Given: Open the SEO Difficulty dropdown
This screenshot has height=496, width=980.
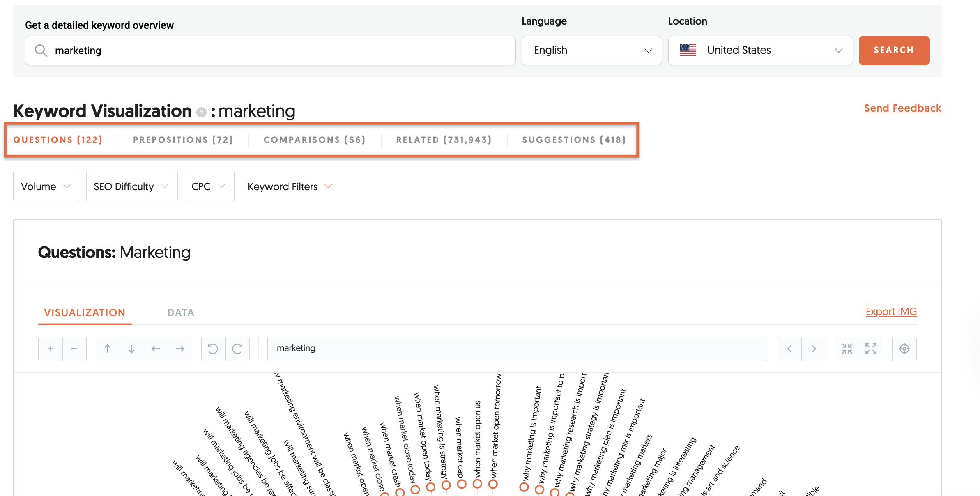Looking at the screenshot, I should tap(131, 186).
